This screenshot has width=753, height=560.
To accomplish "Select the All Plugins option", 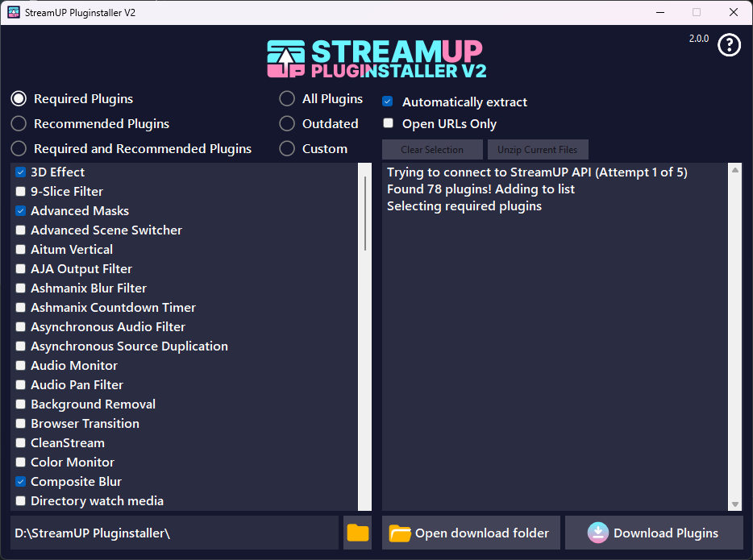I will tap(287, 98).
